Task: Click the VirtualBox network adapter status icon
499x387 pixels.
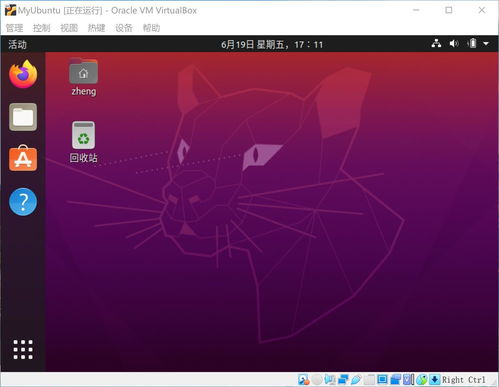Action: [x=343, y=380]
